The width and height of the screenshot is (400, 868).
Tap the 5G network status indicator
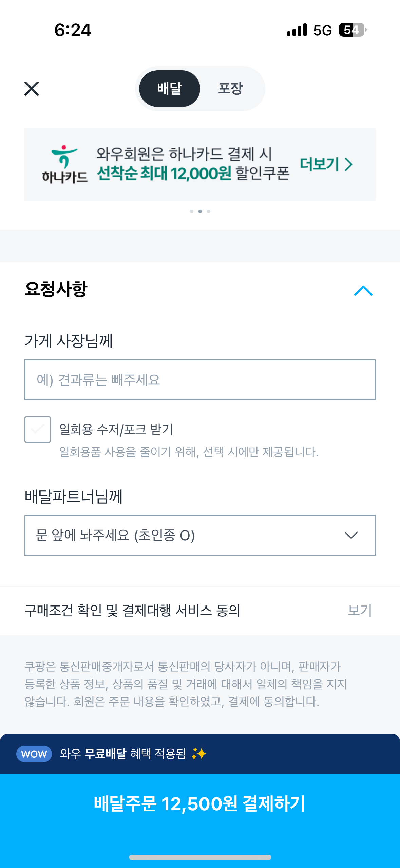point(322,30)
